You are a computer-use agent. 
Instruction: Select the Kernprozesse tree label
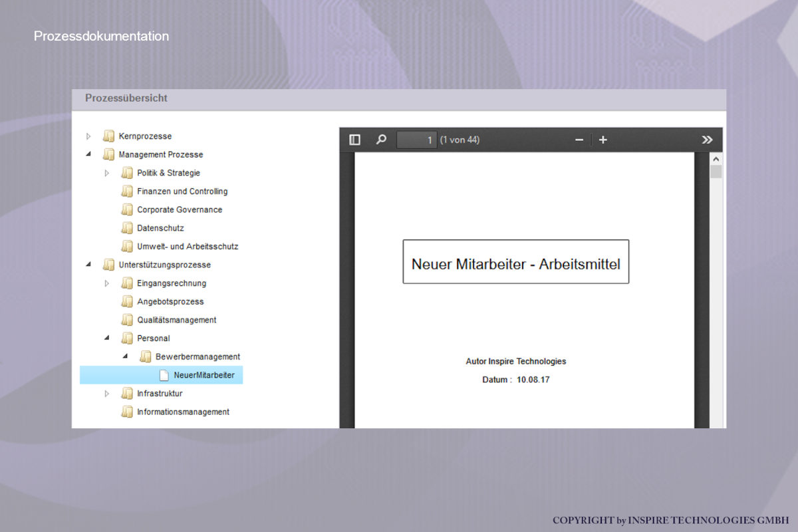(x=145, y=136)
